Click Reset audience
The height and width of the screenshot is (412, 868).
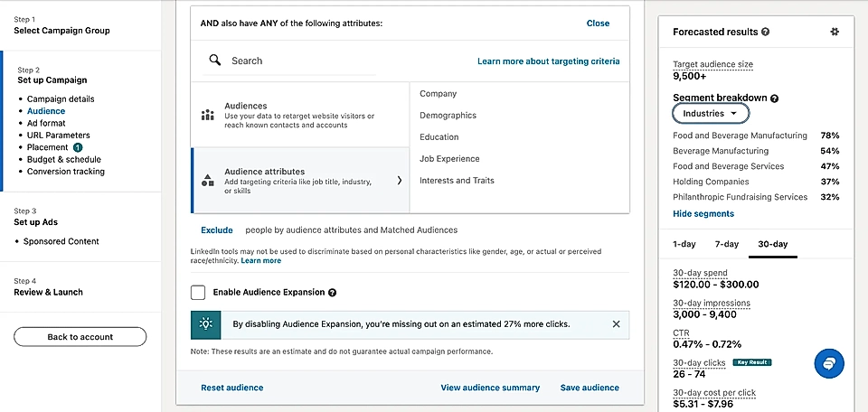[x=232, y=388]
